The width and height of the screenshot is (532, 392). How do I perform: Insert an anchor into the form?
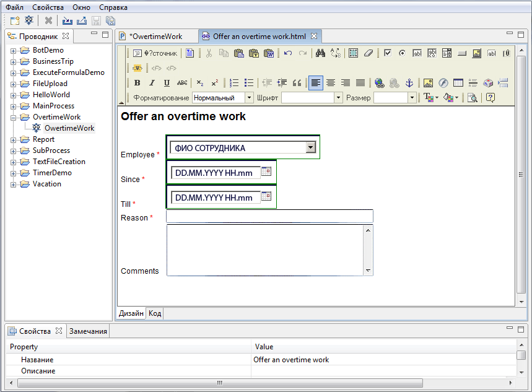410,83
